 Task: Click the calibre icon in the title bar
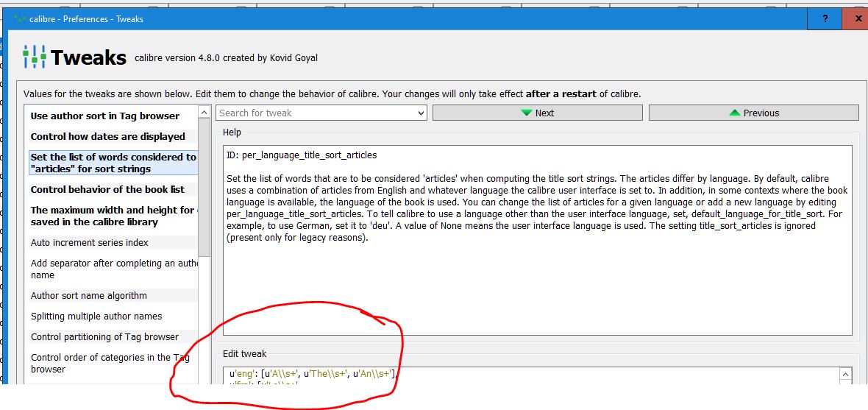(20, 19)
